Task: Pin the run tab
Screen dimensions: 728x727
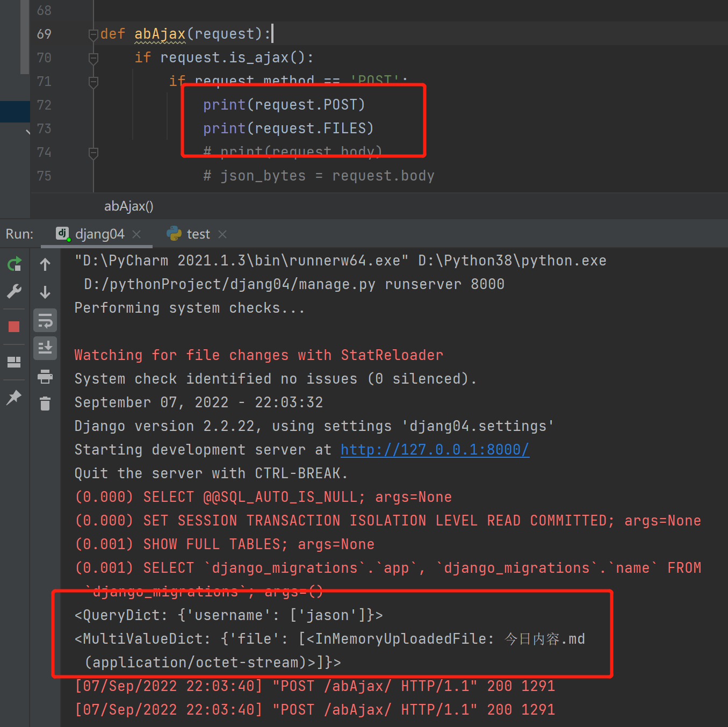Action: pyautogui.click(x=13, y=397)
